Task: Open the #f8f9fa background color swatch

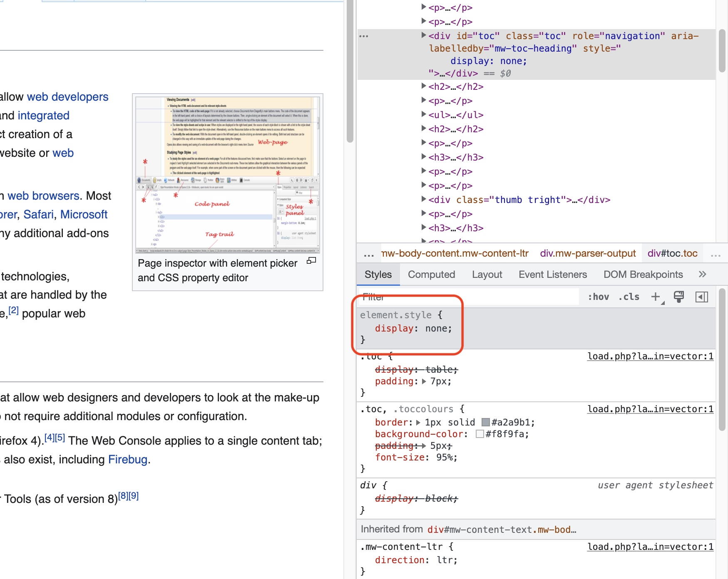Action: click(480, 434)
